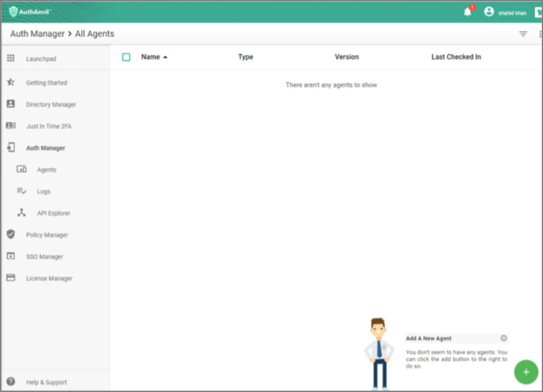Click the Policy Manager shield icon
The height and width of the screenshot is (392, 543).
(11, 234)
